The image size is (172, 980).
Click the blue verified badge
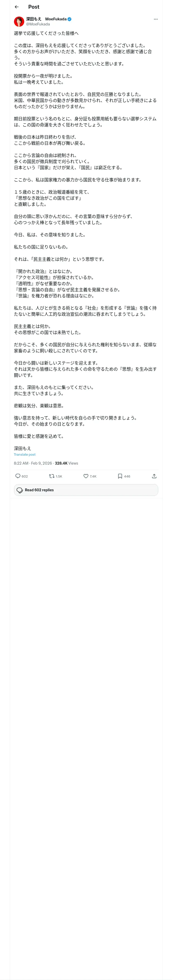(69, 19)
